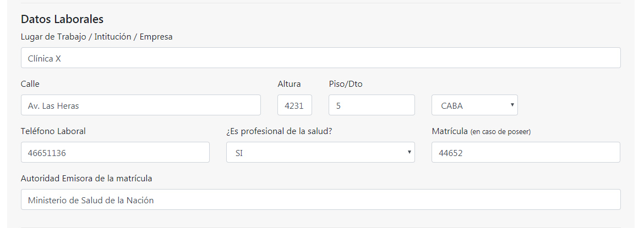Click the Teléfono Laboral label
644x228 pixels.
coord(53,131)
